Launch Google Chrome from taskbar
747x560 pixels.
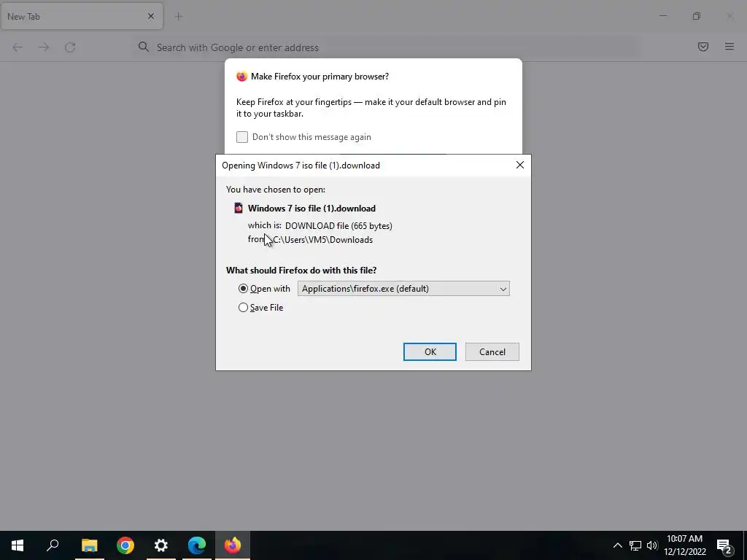tap(125, 545)
